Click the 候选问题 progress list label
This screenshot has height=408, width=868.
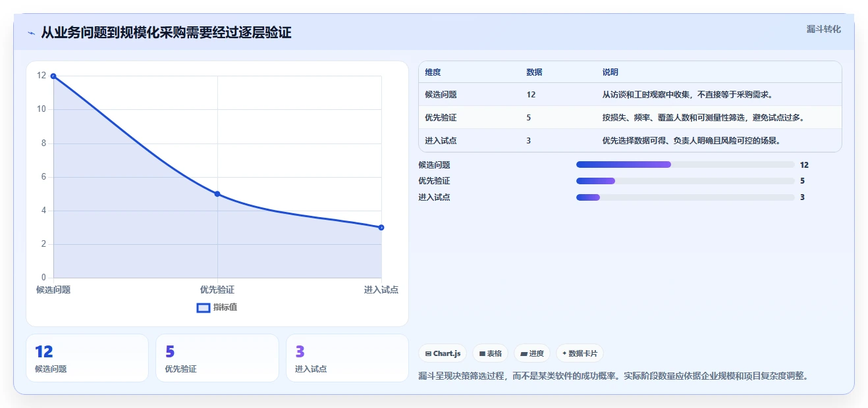click(434, 165)
